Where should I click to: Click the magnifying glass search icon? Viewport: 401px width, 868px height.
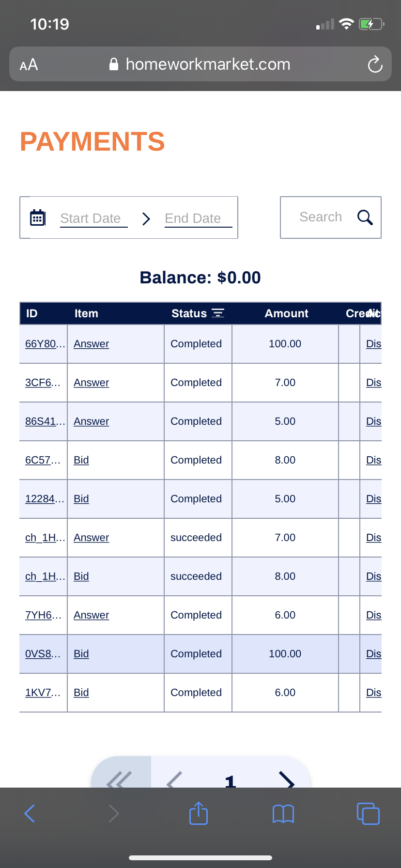click(x=365, y=217)
